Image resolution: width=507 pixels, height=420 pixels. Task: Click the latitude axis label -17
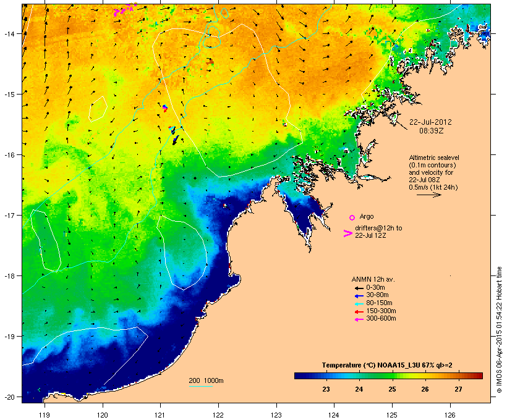9,215
